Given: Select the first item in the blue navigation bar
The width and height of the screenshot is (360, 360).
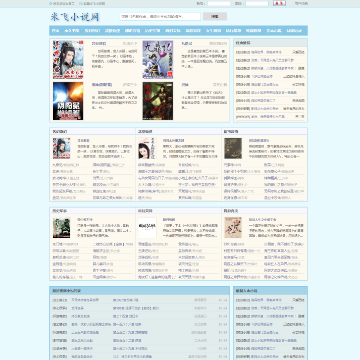Looking at the screenshot, I should [x=56, y=31].
